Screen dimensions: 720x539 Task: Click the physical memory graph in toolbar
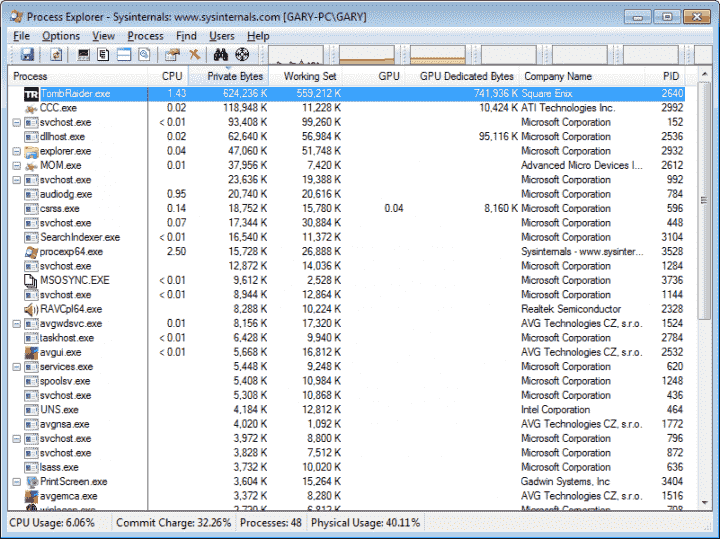pos(438,55)
